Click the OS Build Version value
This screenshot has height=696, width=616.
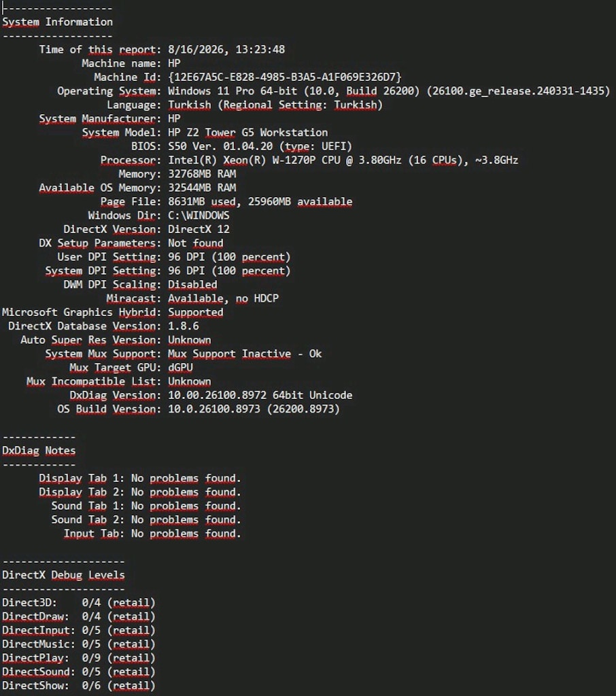[254, 408]
